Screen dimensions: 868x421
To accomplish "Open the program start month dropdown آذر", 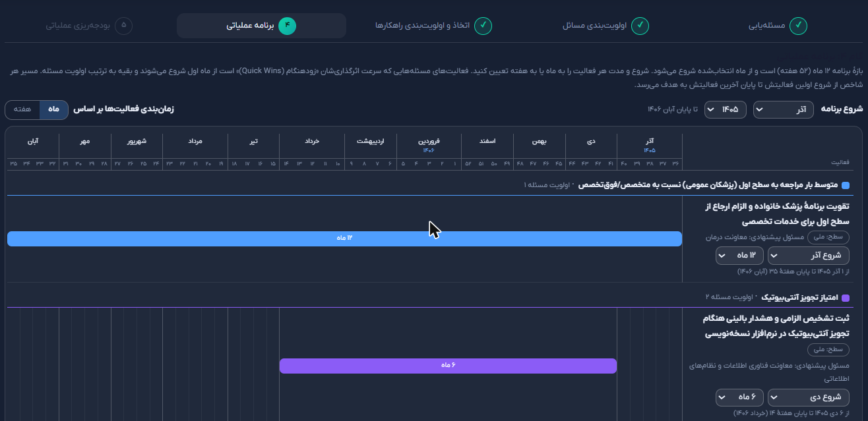I will [784, 109].
